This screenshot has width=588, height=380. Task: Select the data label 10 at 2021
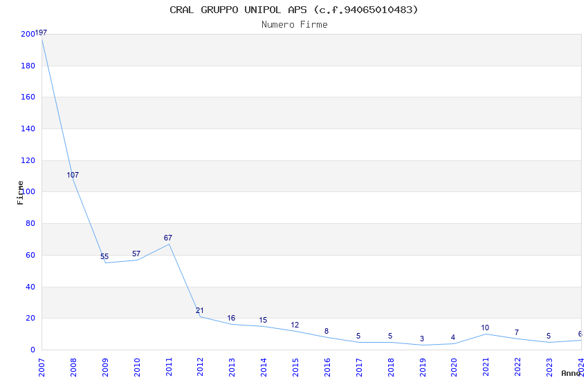(485, 327)
